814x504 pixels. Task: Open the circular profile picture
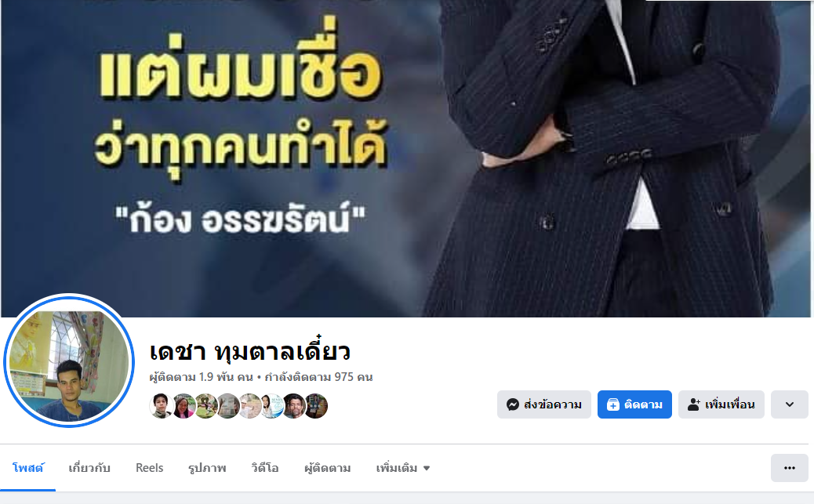click(x=69, y=361)
